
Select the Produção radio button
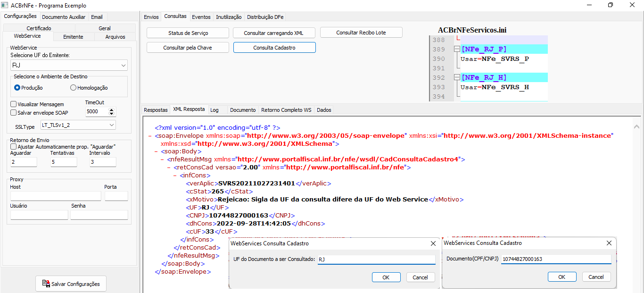[17, 88]
